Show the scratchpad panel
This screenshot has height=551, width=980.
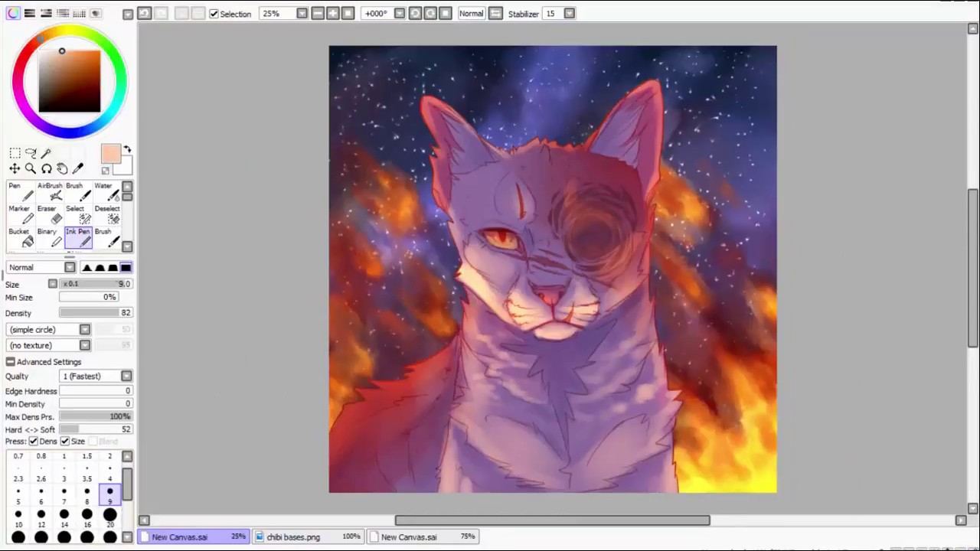[96, 14]
